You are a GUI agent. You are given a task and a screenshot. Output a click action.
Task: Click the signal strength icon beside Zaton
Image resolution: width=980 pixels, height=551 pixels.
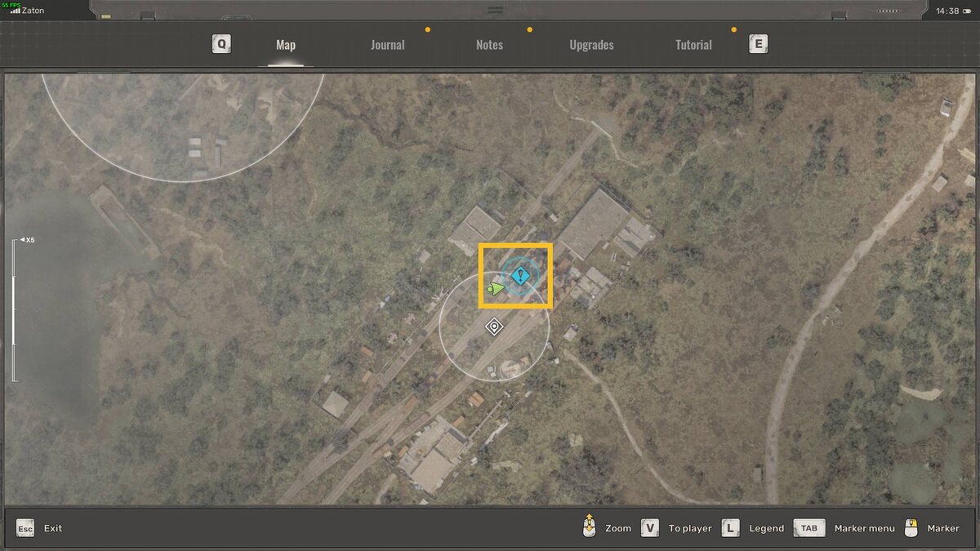[16, 11]
